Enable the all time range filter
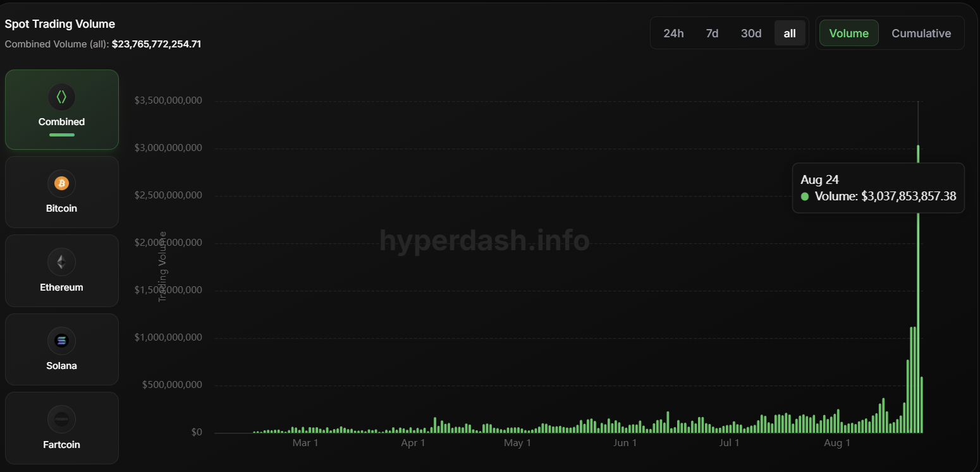Viewport: 980px width, 472px height. point(790,33)
